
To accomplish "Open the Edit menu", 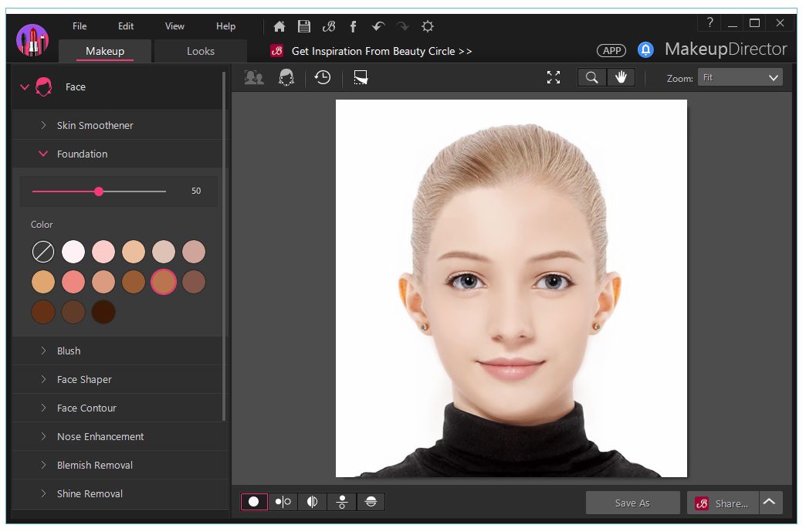I will 127,26.
